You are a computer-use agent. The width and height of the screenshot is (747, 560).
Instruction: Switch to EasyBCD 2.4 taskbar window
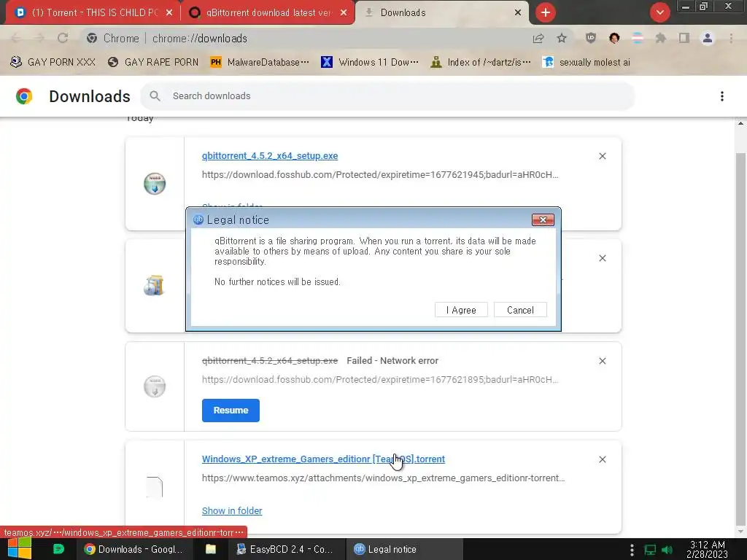point(285,549)
